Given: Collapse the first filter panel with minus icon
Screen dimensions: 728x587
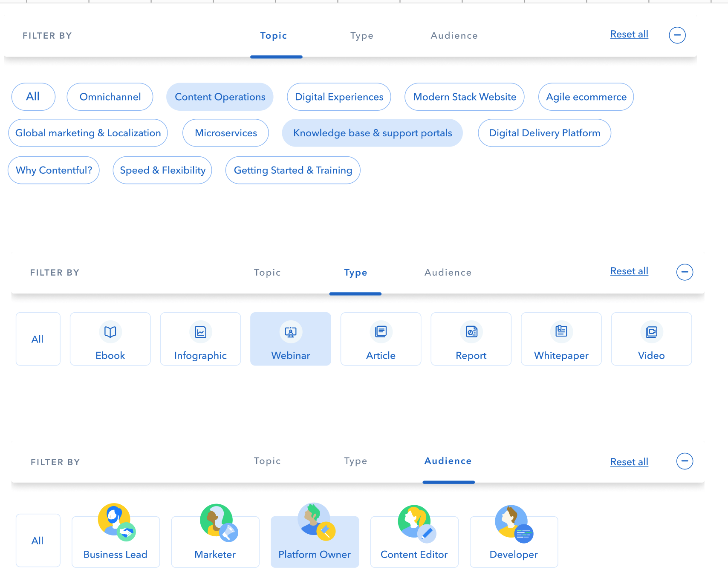Looking at the screenshot, I should point(677,35).
